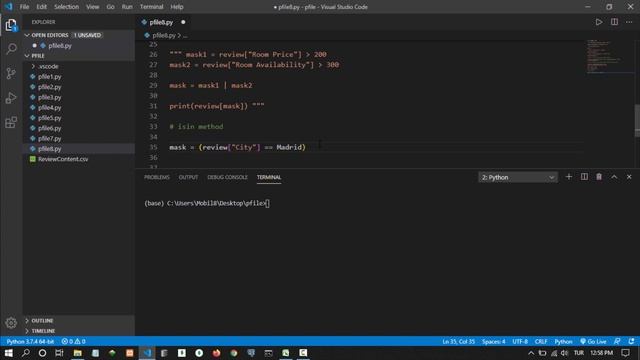Image resolution: width=640 pixels, height=360 pixels.
Task: Open the Edit menu
Action: pyautogui.click(x=42, y=7)
